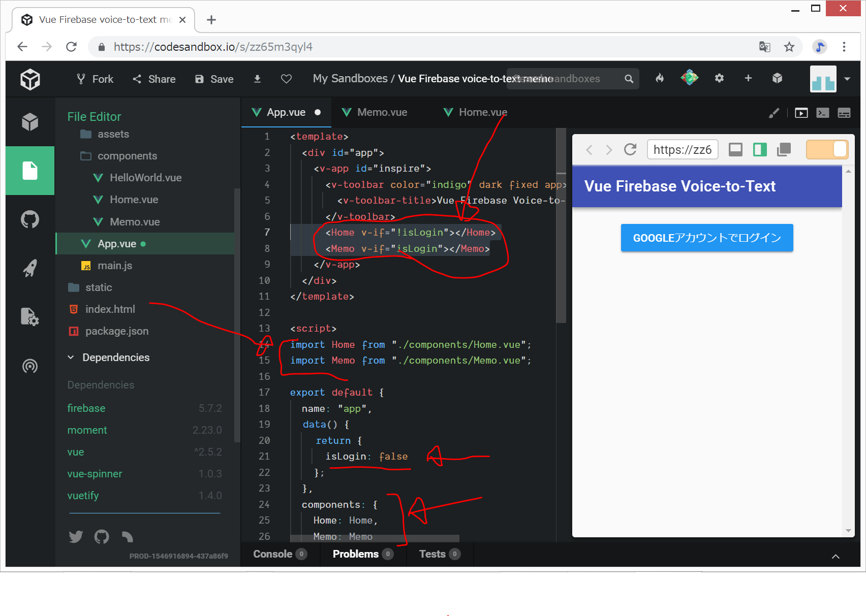The height and width of the screenshot is (616, 866).
Task: Click the download sandbox icon
Action: tap(257, 79)
